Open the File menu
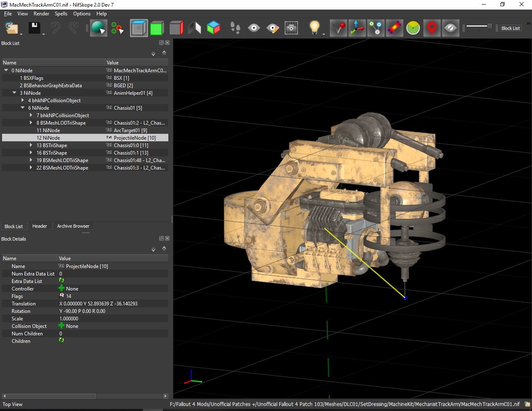 (x=8, y=13)
